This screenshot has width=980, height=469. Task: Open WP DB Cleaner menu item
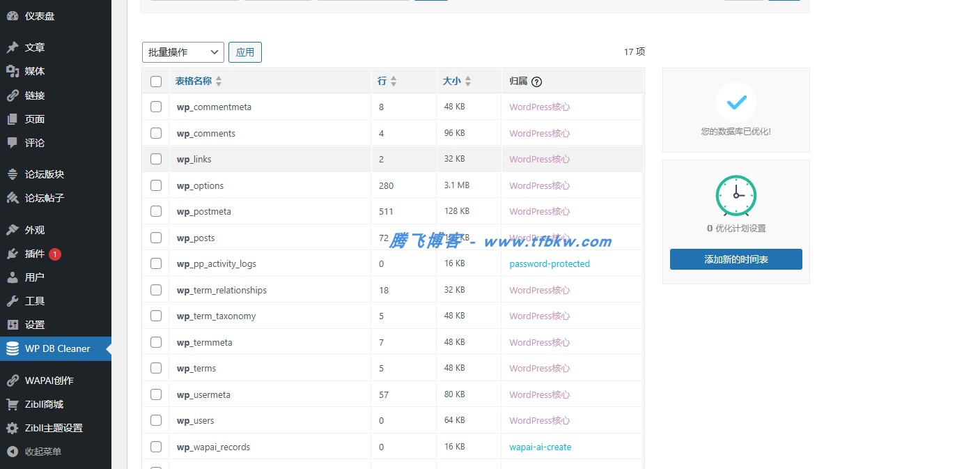[x=56, y=348]
